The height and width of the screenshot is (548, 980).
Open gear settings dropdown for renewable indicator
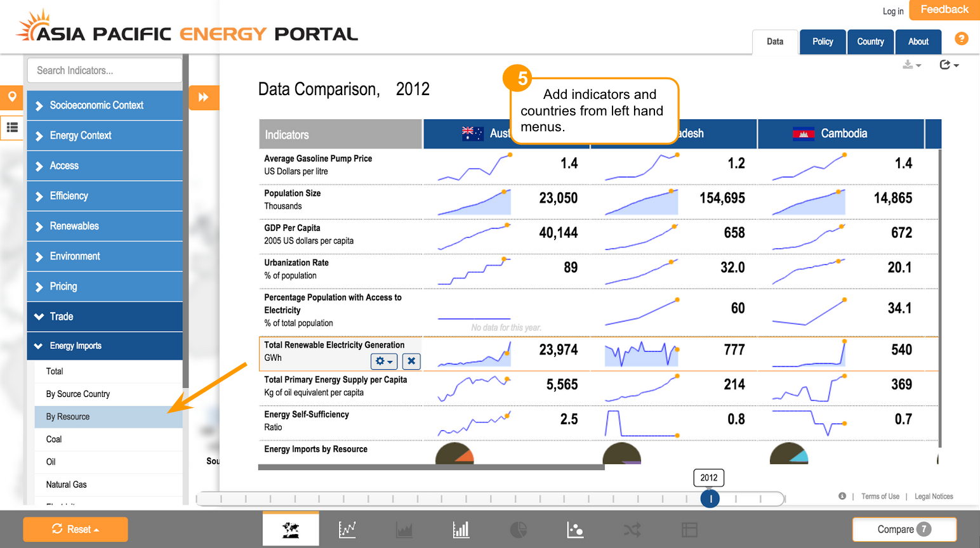click(x=383, y=361)
